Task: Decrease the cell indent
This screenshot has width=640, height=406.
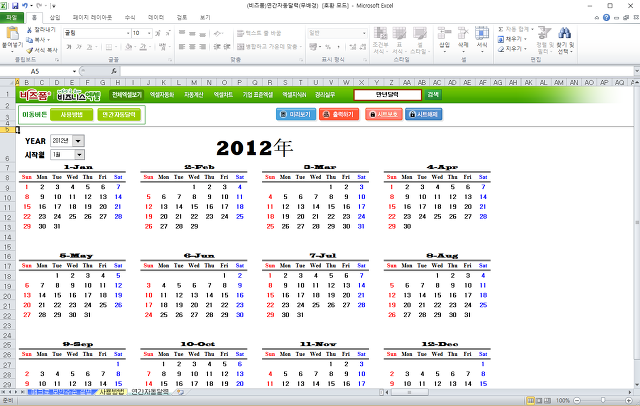Action: point(217,47)
